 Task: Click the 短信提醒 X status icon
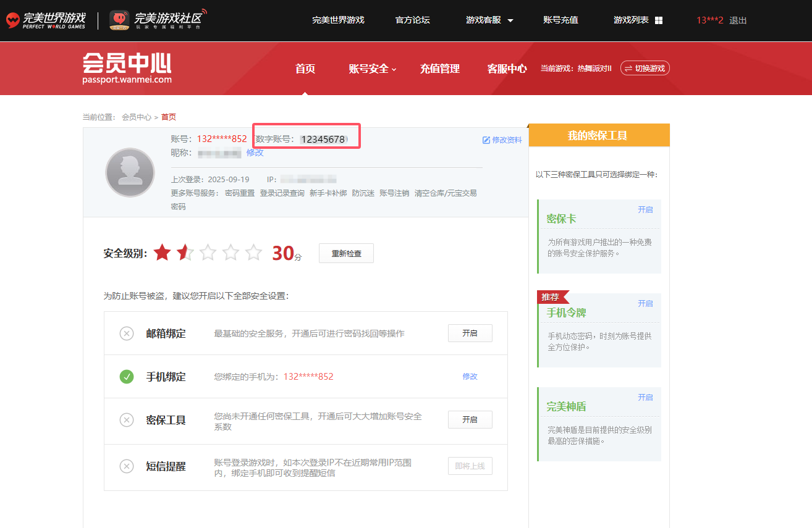127,466
